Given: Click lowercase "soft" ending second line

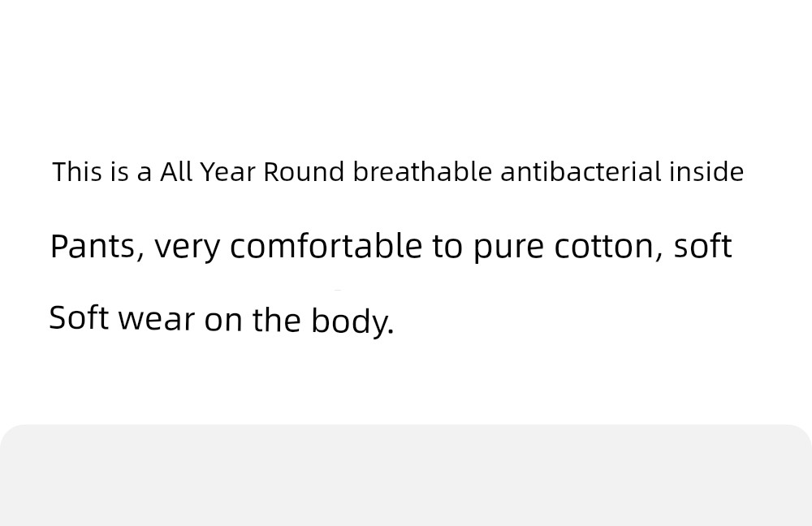Looking at the screenshot, I should (702, 245).
